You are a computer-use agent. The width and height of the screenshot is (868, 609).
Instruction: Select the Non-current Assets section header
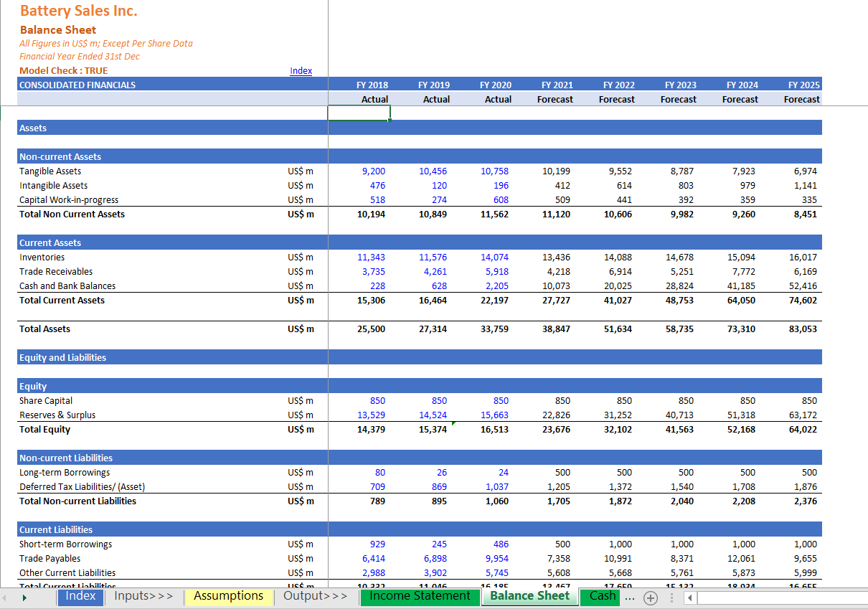(x=60, y=156)
